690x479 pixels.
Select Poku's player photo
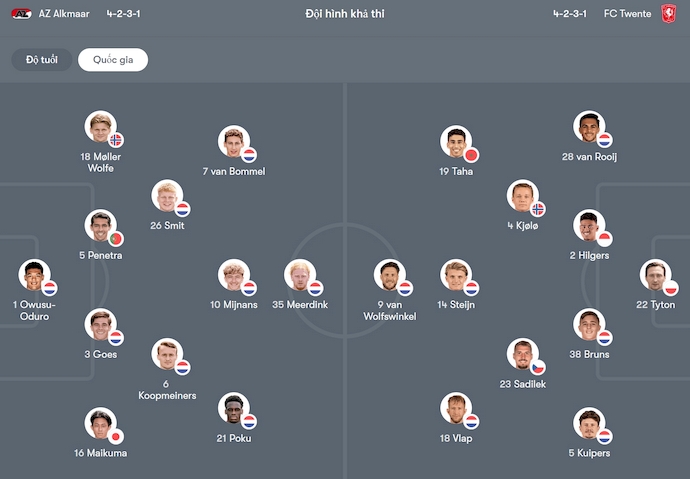(233, 408)
